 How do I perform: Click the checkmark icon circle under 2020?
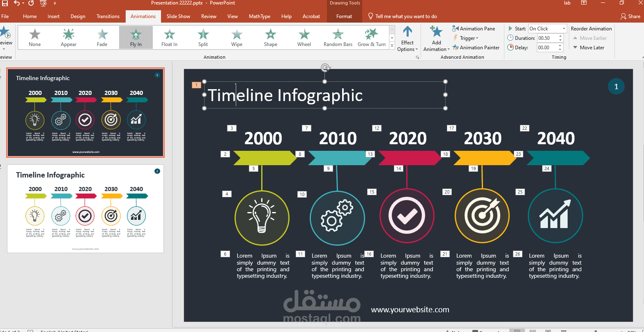pyautogui.click(x=407, y=216)
